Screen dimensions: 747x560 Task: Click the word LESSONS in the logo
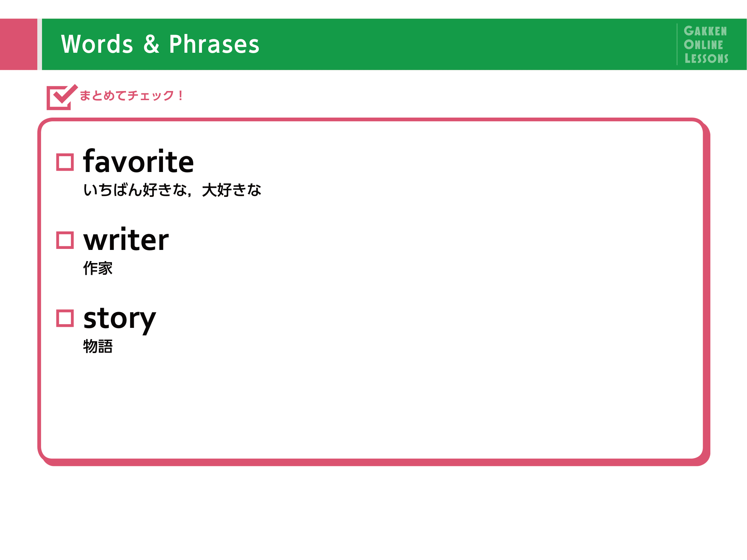click(x=706, y=58)
